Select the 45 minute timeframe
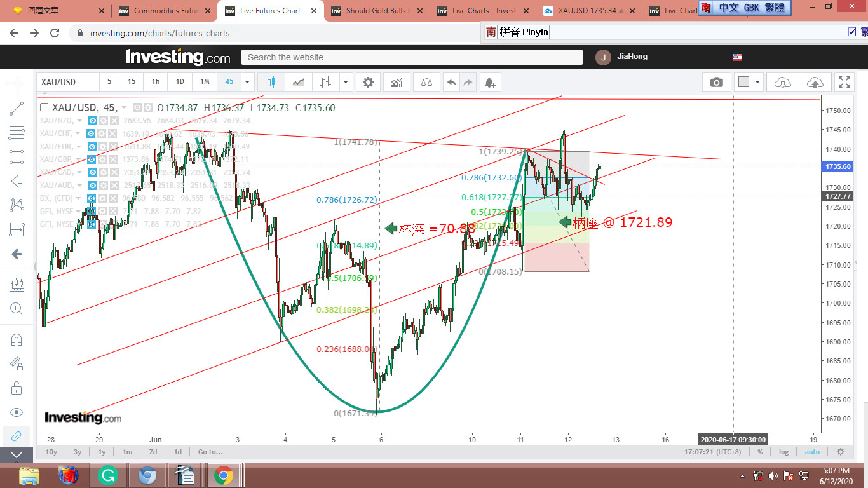868x488 pixels. 229,82
